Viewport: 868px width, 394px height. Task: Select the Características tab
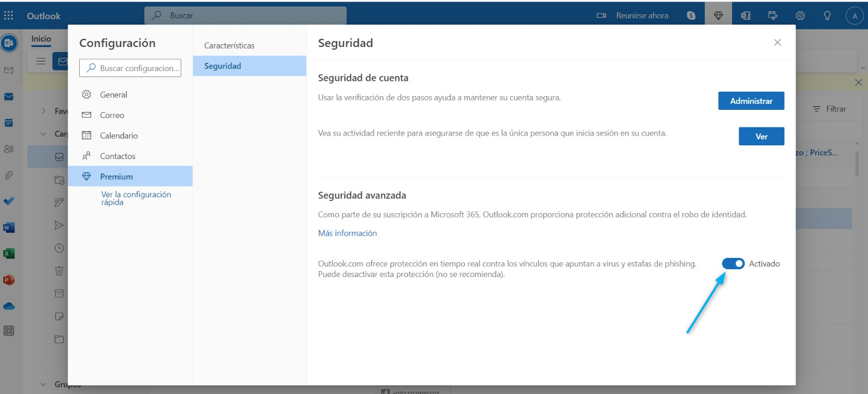pos(229,45)
